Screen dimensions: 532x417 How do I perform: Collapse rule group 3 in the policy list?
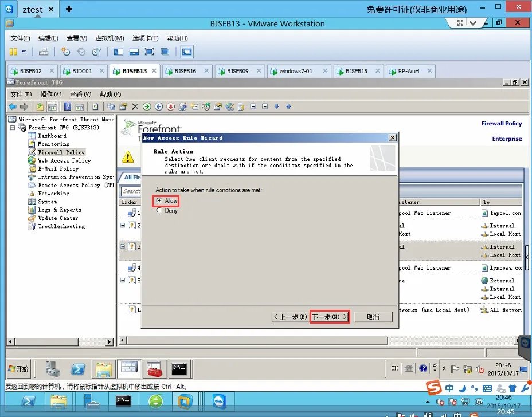[x=123, y=246]
